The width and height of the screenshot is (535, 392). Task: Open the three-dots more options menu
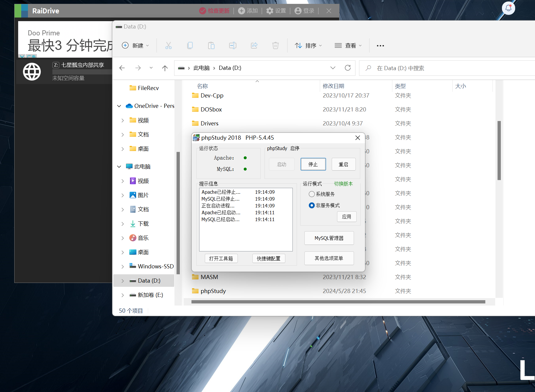(x=380, y=46)
